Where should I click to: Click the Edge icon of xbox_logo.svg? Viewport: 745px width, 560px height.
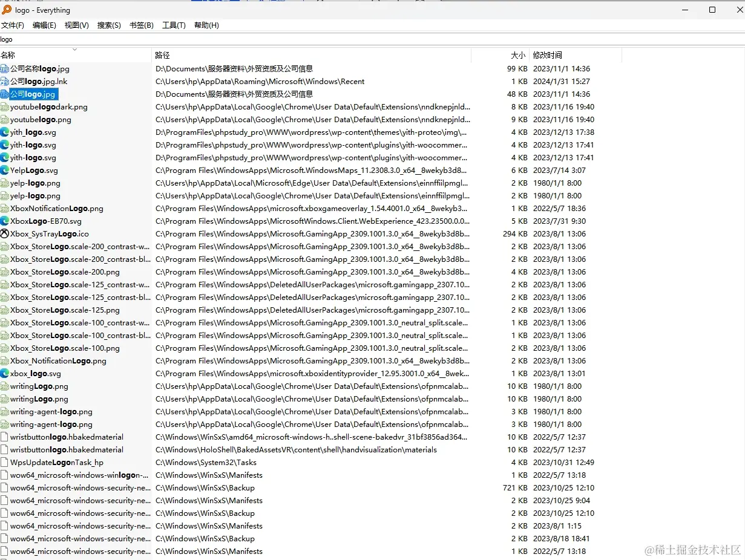(x=5, y=374)
